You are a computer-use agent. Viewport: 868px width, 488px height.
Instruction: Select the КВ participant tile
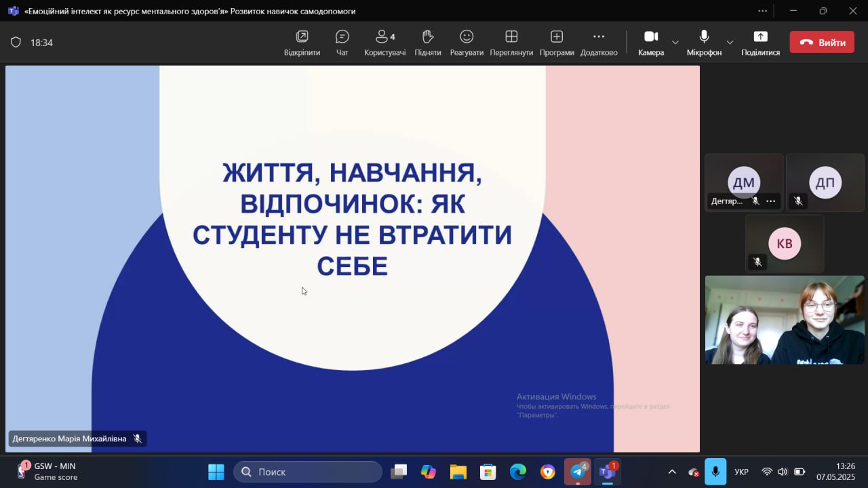pyautogui.click(x=785, y=244)
